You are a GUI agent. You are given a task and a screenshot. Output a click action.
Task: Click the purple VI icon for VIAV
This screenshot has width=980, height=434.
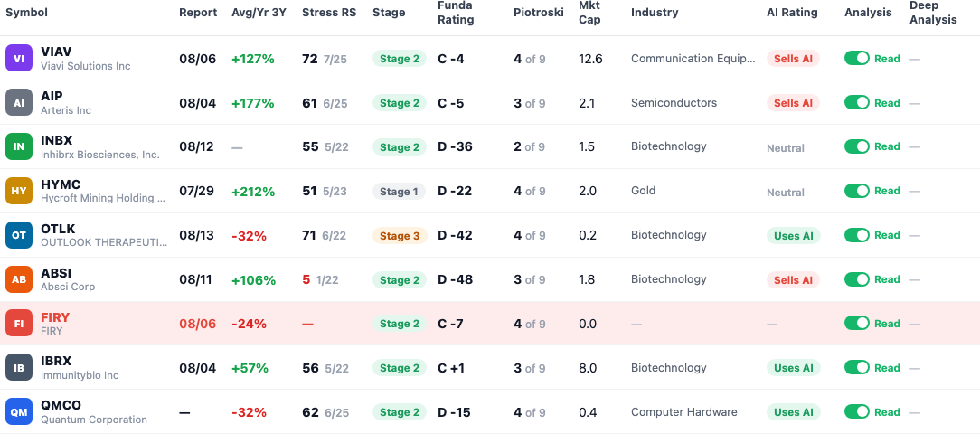tap(19, 58)
